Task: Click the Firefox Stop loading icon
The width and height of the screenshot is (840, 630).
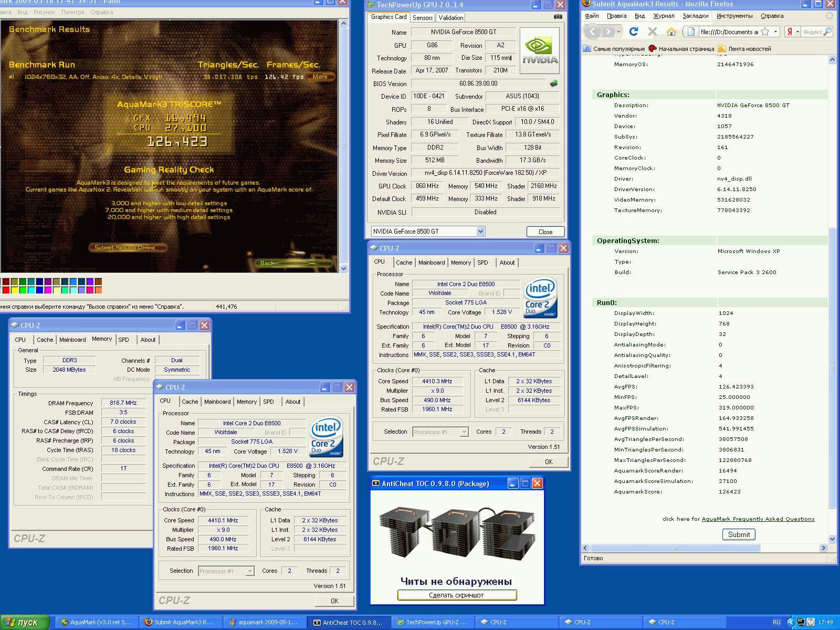Action: point(652,31)
